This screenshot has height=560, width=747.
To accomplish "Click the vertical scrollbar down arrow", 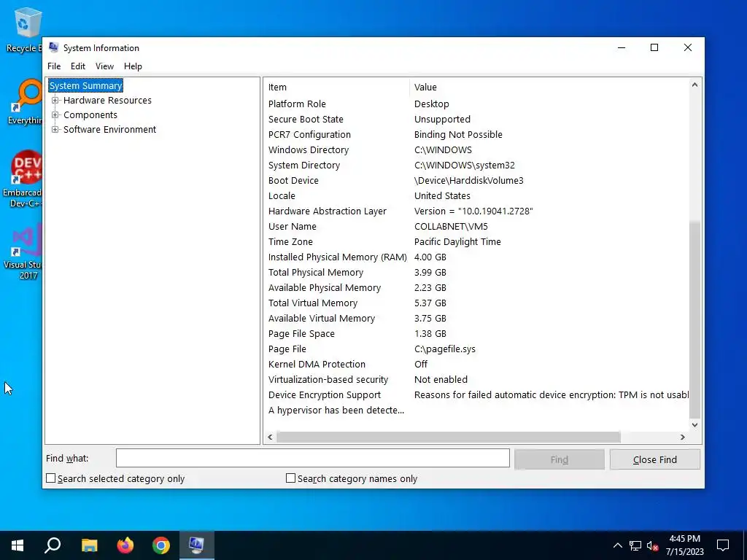I will point(694,425).
